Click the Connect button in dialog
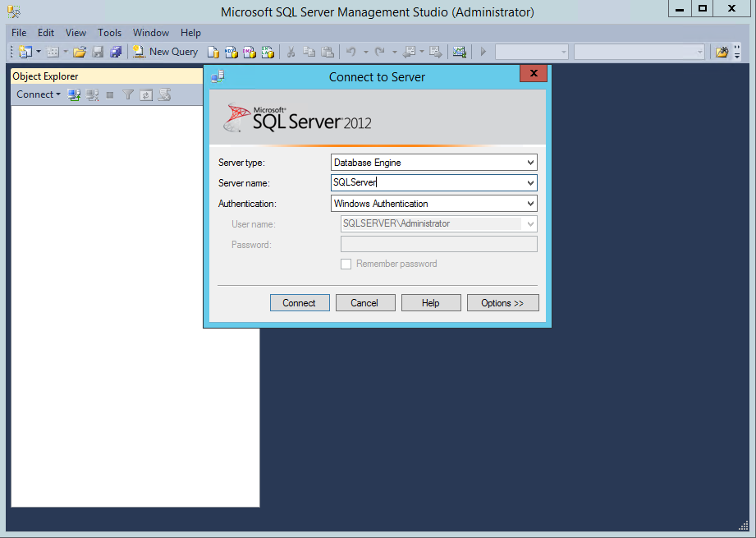Screen dimensions: 756x538 (x=300, y=303)
